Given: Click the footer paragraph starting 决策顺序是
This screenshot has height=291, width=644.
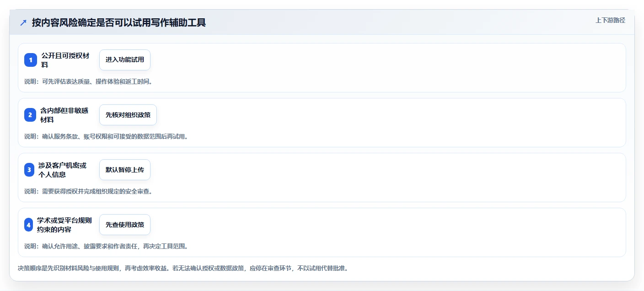Looking at the screenshot, I should [x=183, y=268].
